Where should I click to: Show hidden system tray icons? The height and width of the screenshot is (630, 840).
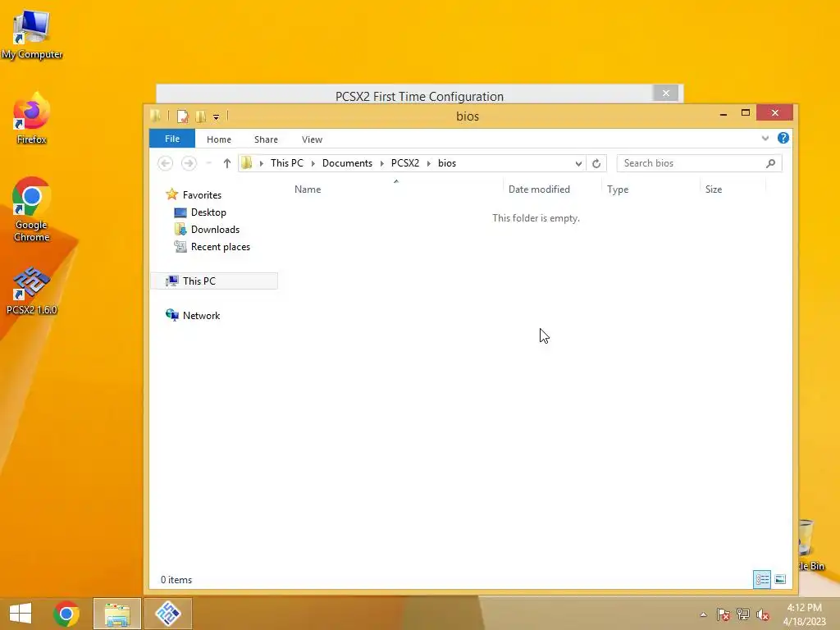click(x=703, y=614)
